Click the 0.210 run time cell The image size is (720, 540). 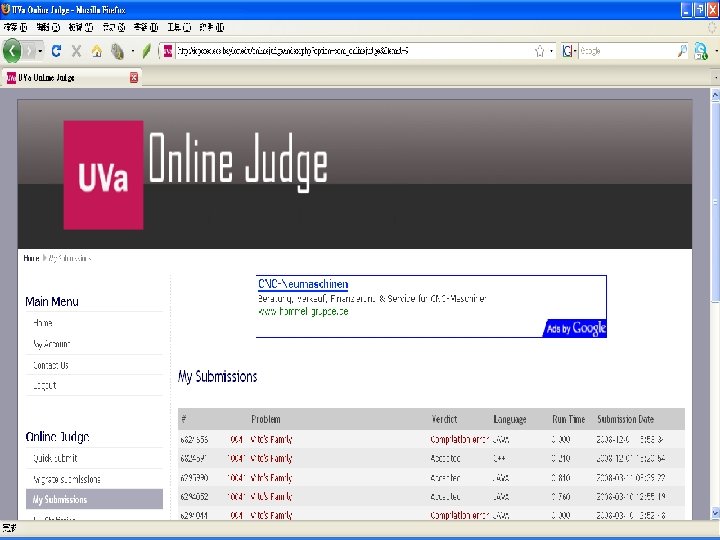point(561,458)
